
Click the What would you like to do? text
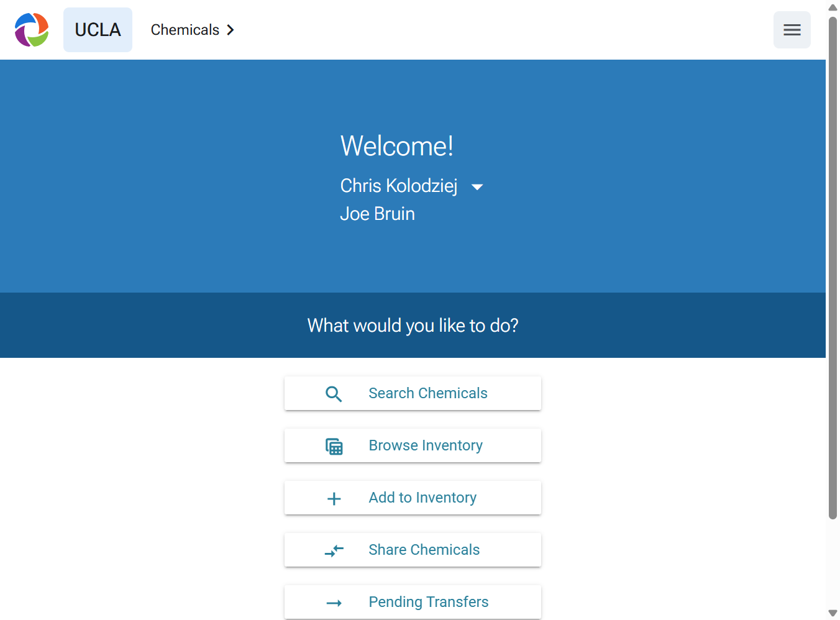[413, 326]
